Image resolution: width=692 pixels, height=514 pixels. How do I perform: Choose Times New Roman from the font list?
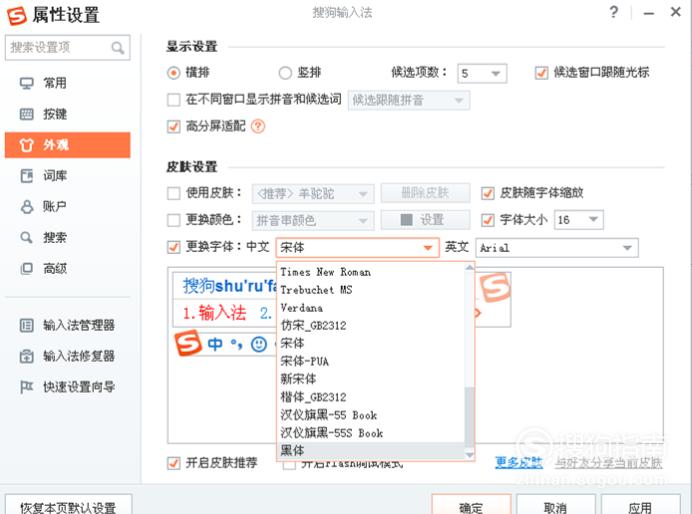pos(371,272)
